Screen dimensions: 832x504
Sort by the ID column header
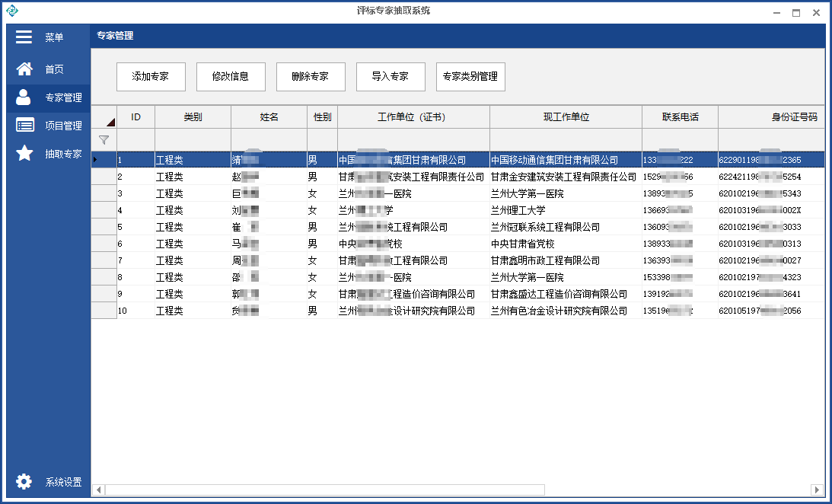[x=135, y=117]
